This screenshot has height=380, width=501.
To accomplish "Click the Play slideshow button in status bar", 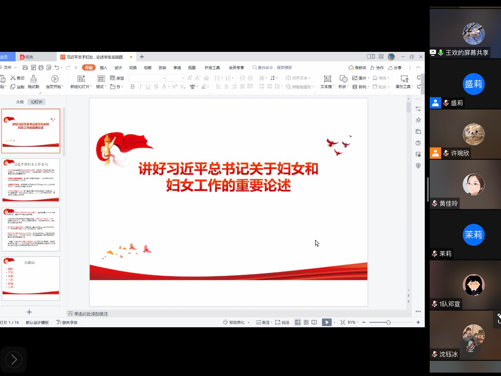I will (x=327, y=322).
